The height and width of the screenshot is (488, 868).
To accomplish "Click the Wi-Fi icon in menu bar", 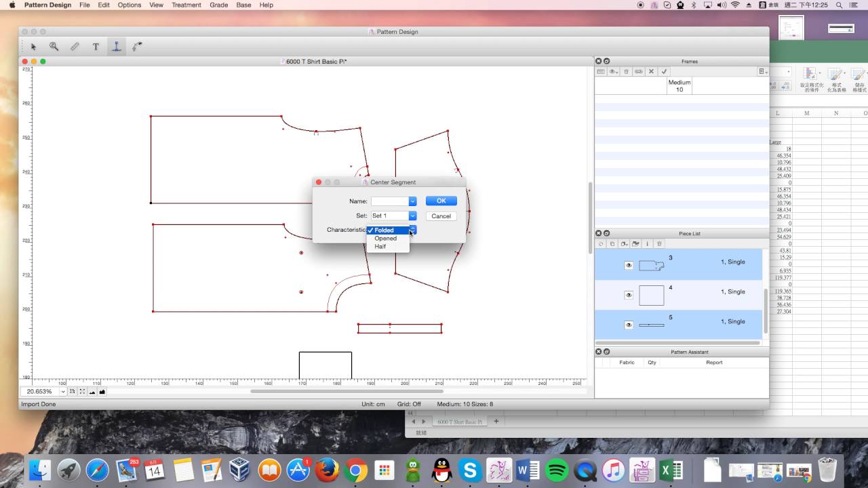I will coord(735,5).
